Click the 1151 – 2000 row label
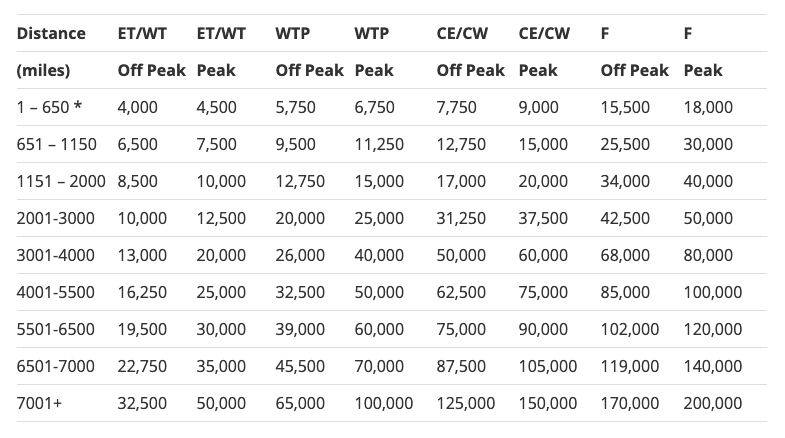The width and height of the screenshot is (785, 438). coord(61,181)
